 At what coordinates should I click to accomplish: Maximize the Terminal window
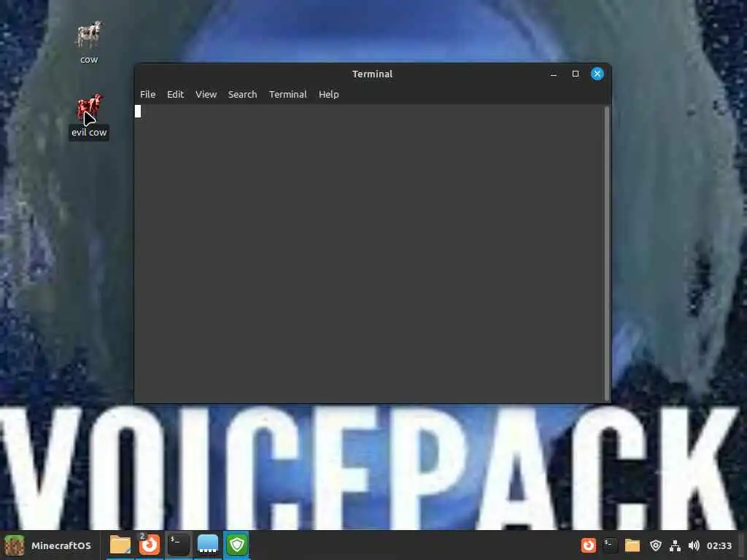click(576, 74)
